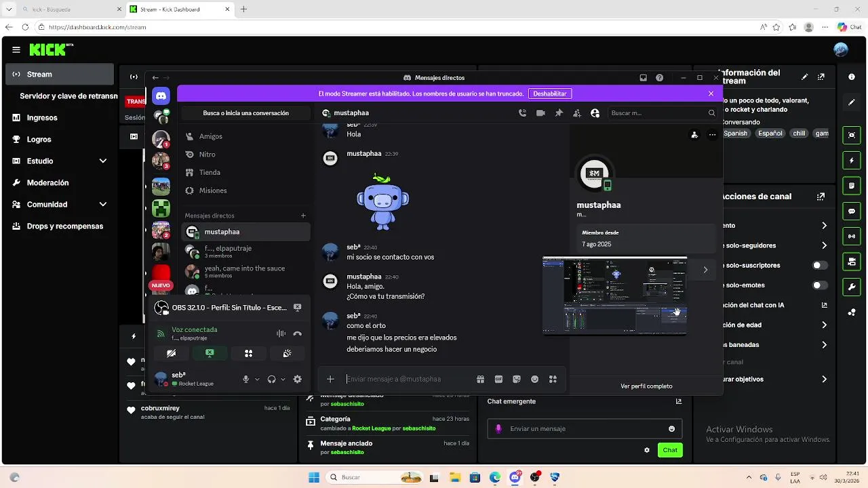Send a gift icon in message bar
868x488 pixels.
click(x=480, y=380)
